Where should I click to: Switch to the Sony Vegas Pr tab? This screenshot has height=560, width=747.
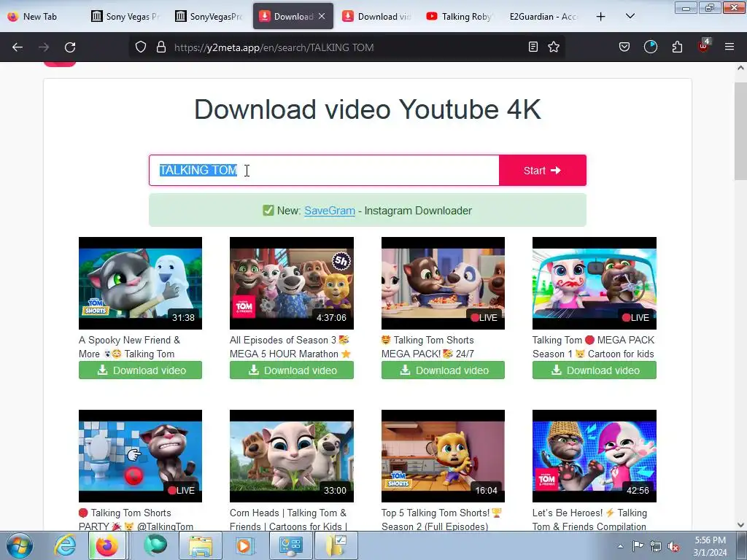coord(126,16)
